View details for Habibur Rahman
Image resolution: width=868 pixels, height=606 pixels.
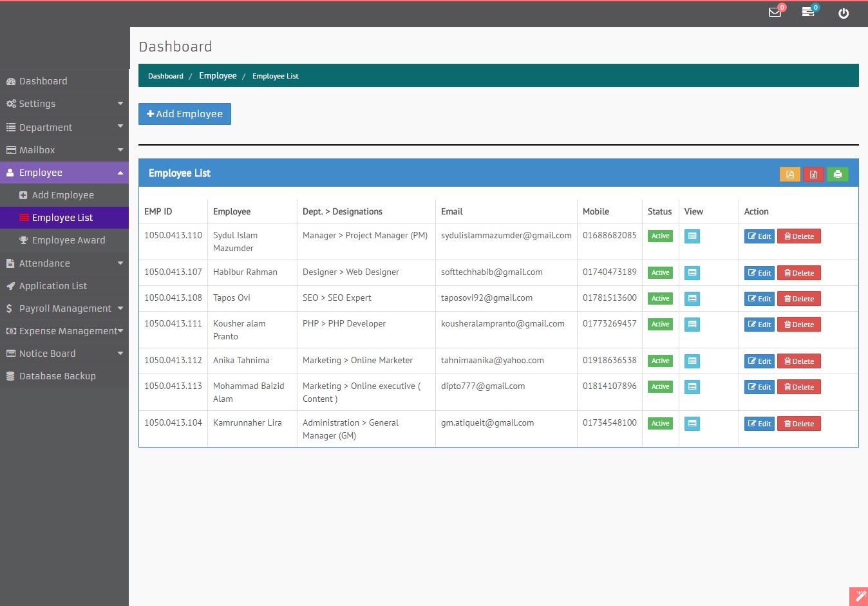point(692,273)
